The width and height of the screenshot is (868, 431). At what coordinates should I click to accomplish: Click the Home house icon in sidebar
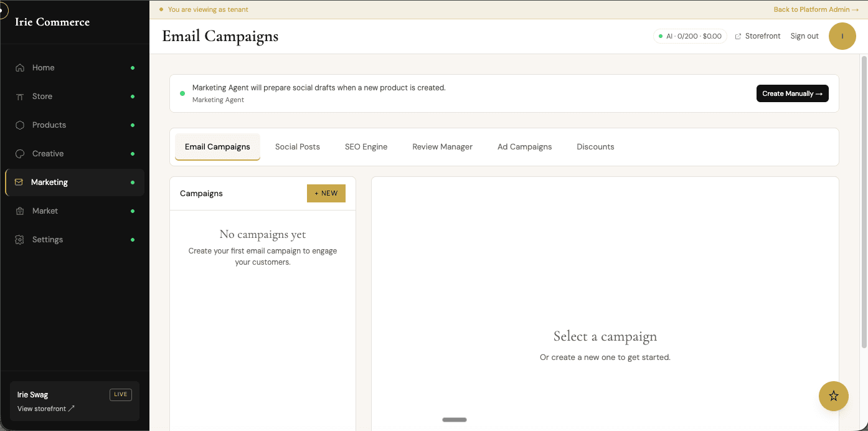(20, 68)
